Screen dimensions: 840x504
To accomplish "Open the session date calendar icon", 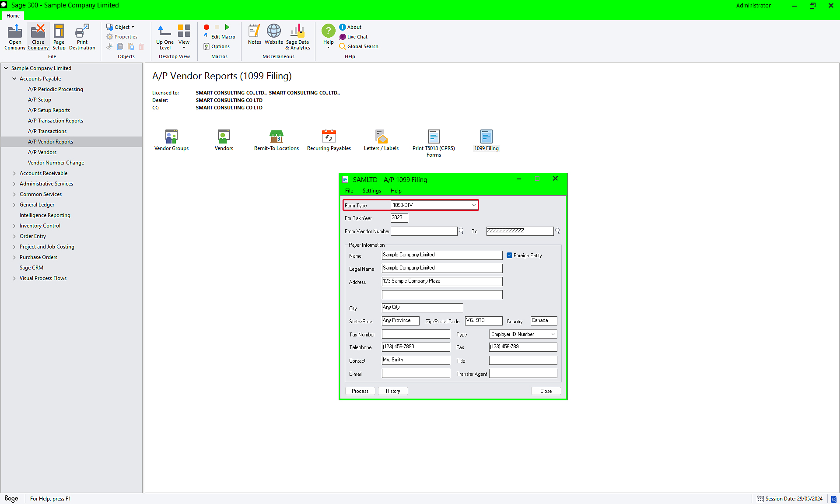I will [x=760, y=499].
